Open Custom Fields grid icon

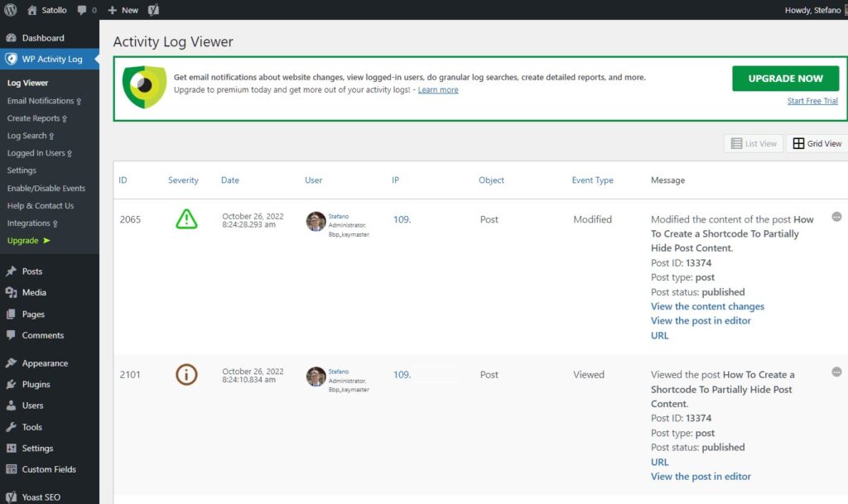click(x=11, y=469)
